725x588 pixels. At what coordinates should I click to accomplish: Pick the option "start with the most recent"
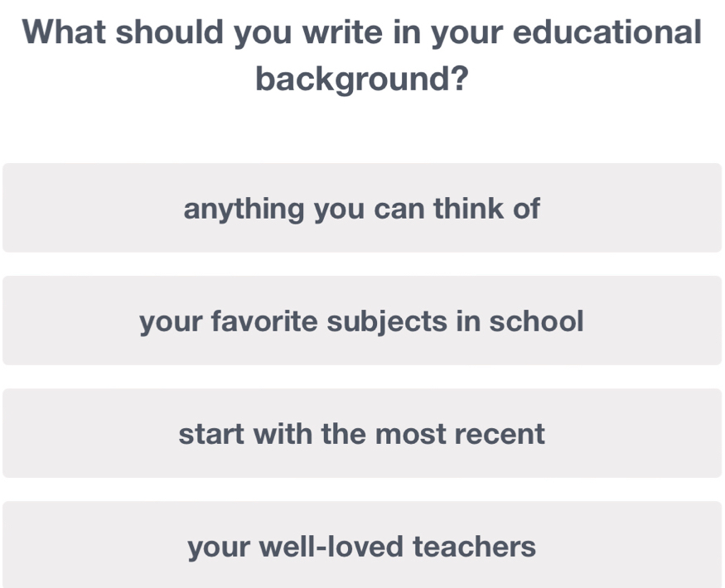362,433
